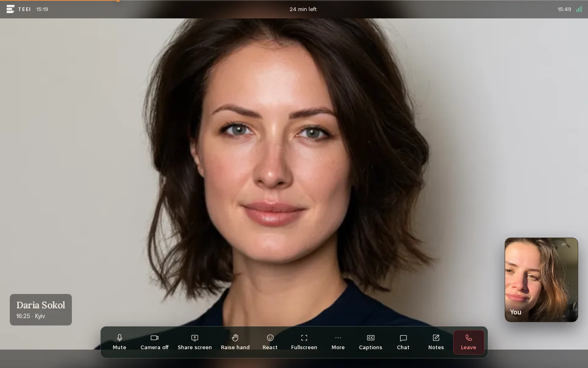Click the '16:25 · Kyiv' local time text

coord(31,316)
